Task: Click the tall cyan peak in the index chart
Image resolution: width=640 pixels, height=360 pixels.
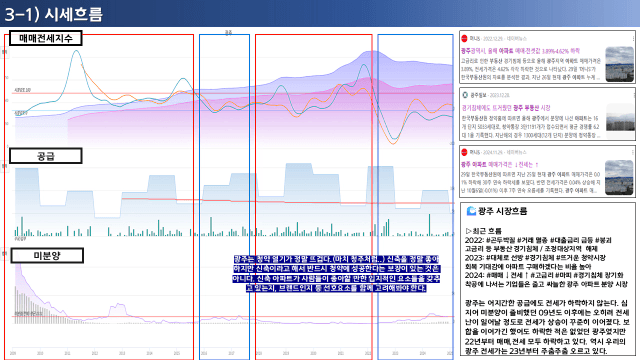Action: coord(76,52)
